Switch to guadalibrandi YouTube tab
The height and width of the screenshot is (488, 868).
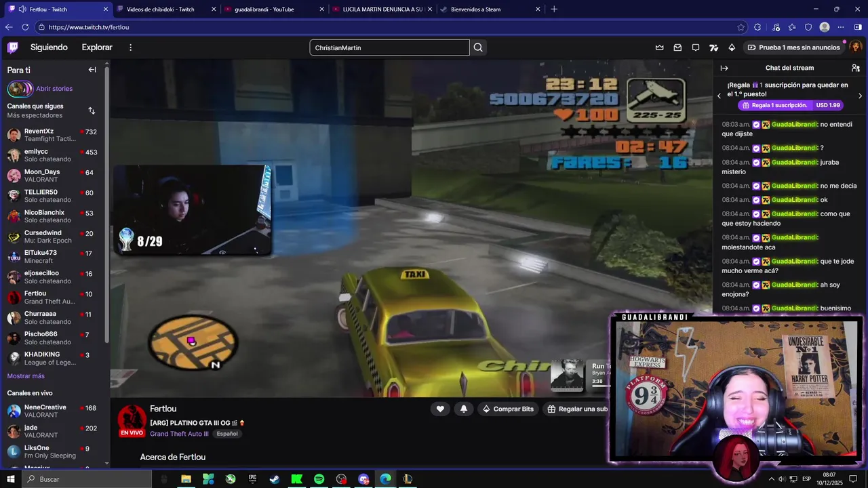pos(264,9)
